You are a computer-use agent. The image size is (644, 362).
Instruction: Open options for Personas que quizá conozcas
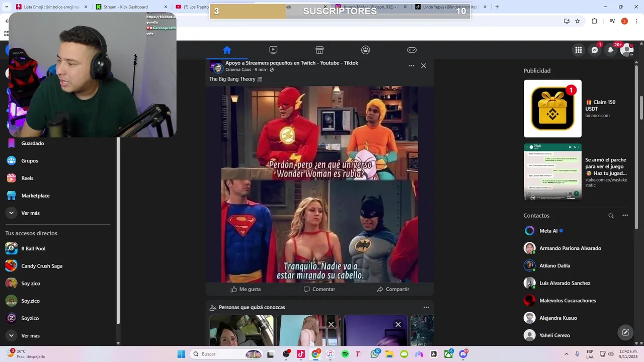pyautogui.click(x=426, y=307)
